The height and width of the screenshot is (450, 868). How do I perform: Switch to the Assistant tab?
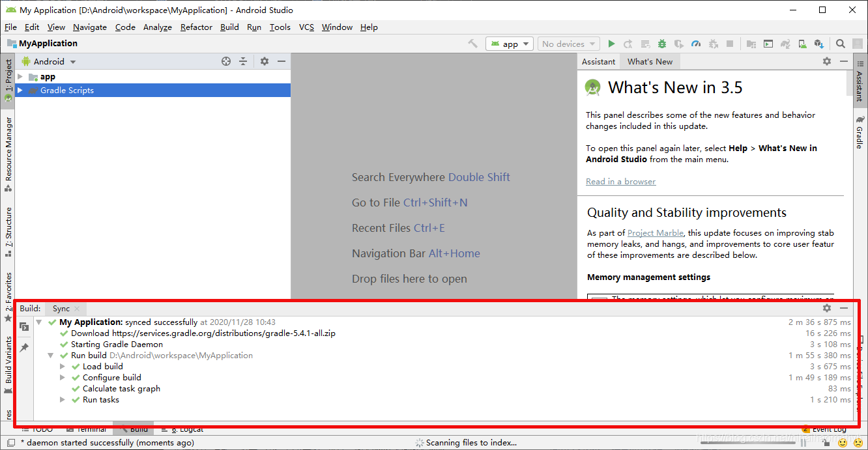click(x=598, y=61)
